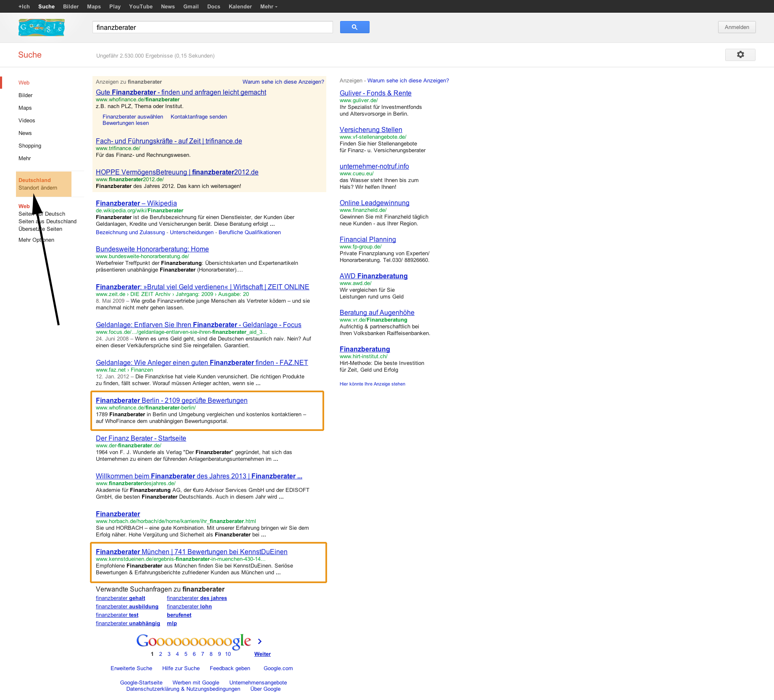Click the Weiter next page link
Viewport: 774px width, 700px height.
click(262, 654)
